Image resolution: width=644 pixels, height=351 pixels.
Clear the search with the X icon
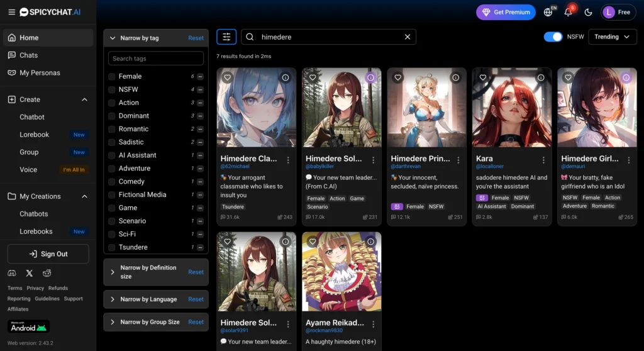(408, 37)
